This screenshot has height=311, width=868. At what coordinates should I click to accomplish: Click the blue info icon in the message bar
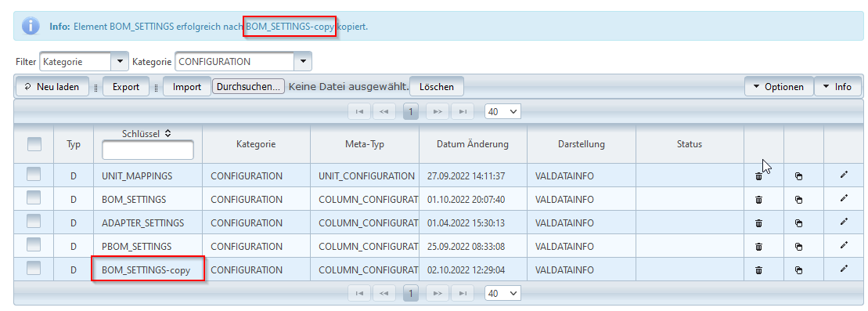[x=31, y=26]
